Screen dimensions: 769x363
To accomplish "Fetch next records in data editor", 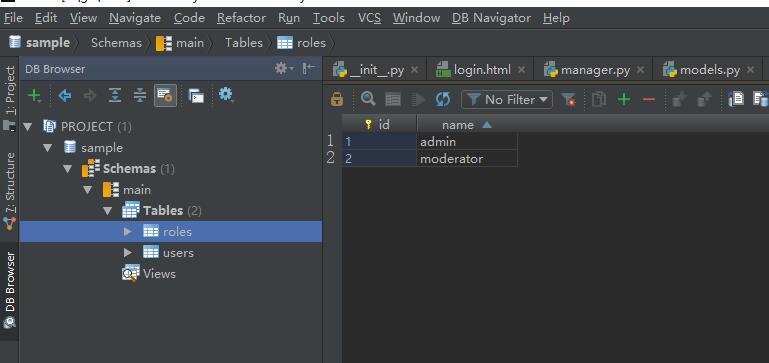I will pos(418,100).
